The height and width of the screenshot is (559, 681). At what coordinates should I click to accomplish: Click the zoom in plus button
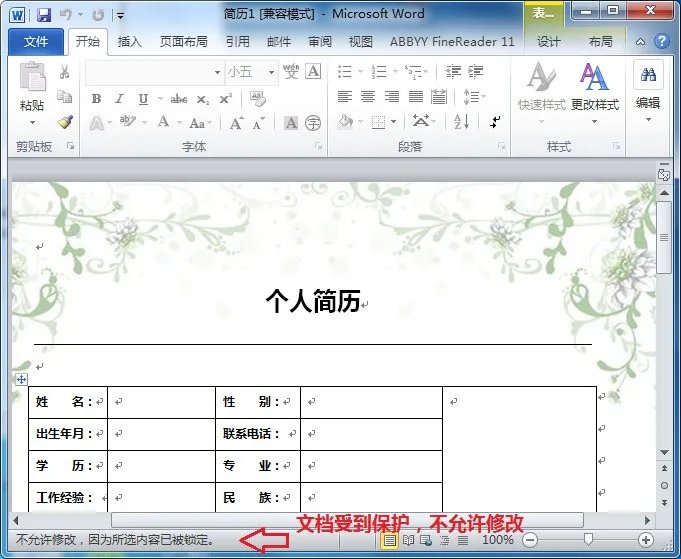pyautogui.click(x=646, y=540)
